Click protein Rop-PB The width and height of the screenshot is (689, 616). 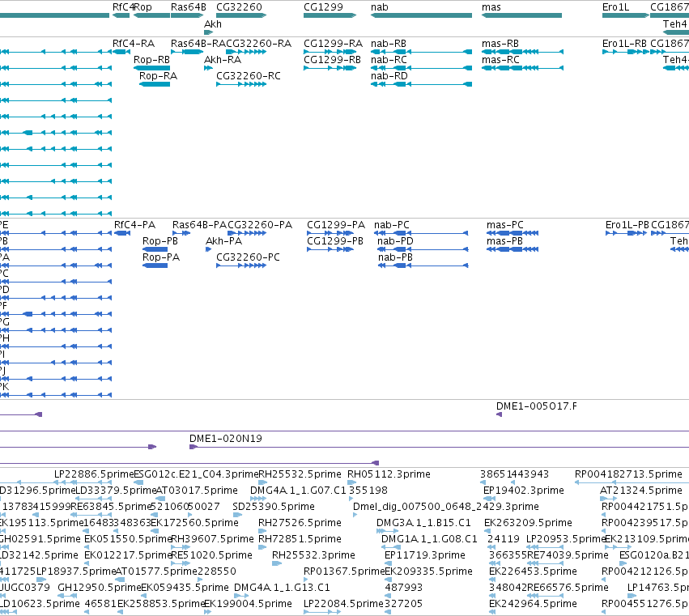tap(160, 240)
